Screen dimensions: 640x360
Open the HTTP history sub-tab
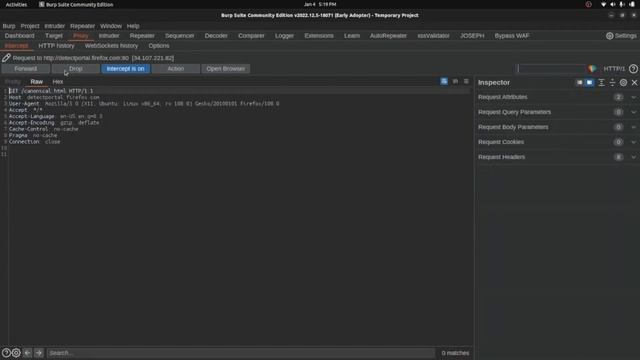56,46
